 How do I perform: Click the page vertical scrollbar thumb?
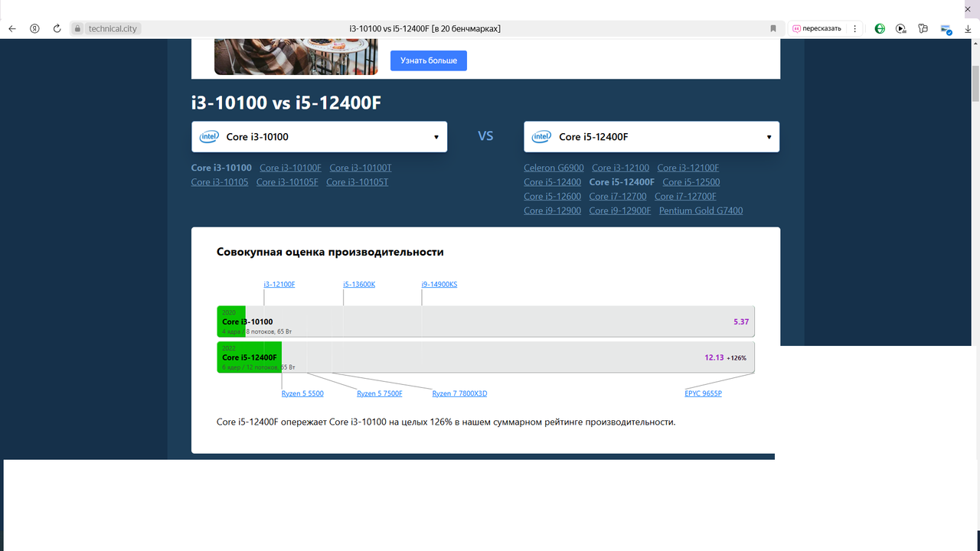(x=975, y=84)
